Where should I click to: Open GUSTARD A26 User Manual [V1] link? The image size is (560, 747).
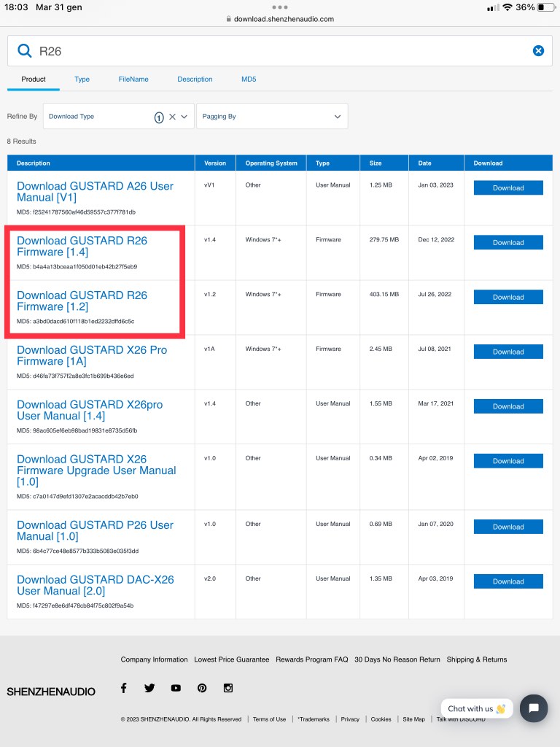96,192
